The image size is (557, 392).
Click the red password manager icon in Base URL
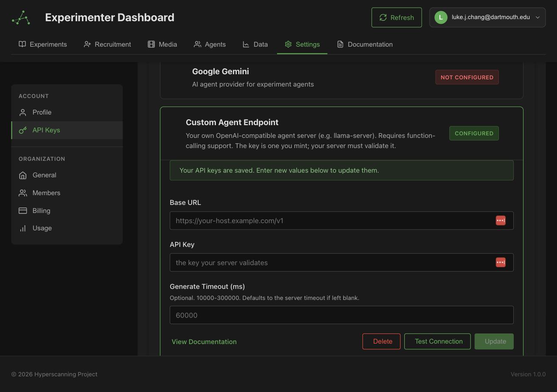tap(501, 221)
